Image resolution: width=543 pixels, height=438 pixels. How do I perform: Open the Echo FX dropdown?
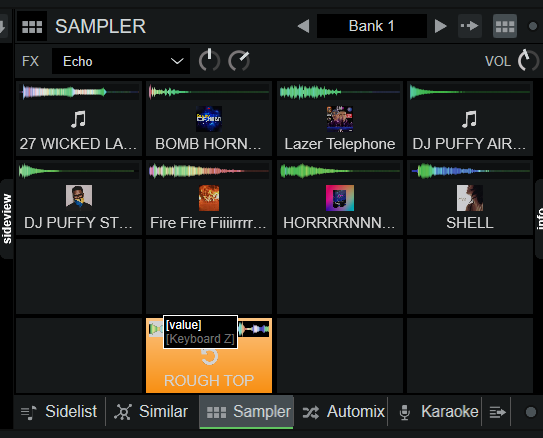coord(121,61)
